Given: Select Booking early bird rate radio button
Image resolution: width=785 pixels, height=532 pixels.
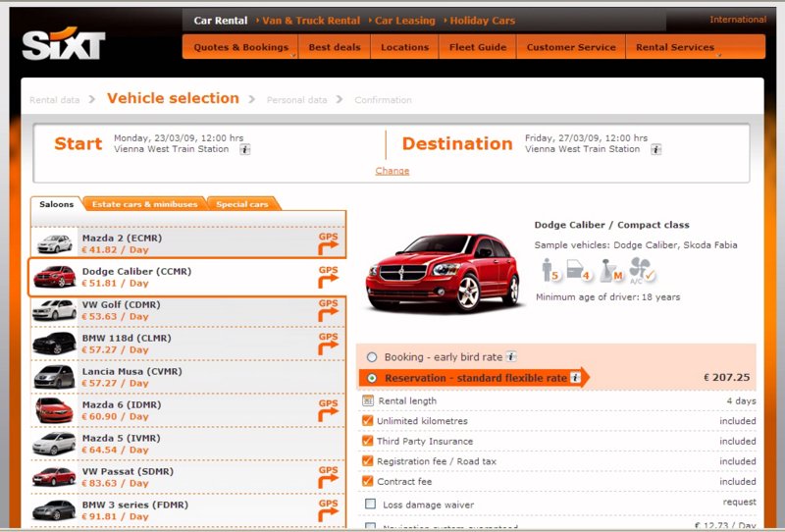Looking at the screenshot, I should tap(372, 357).
